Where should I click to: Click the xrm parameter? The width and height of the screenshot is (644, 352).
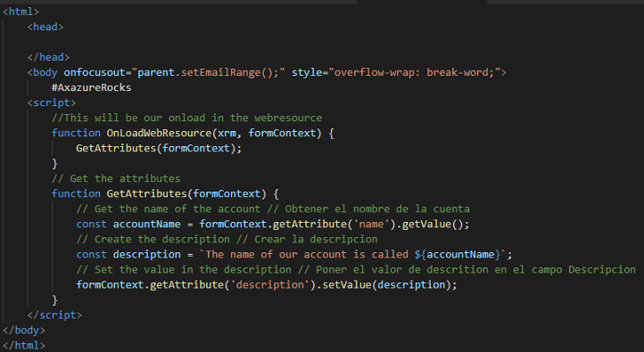coord(227,133)
